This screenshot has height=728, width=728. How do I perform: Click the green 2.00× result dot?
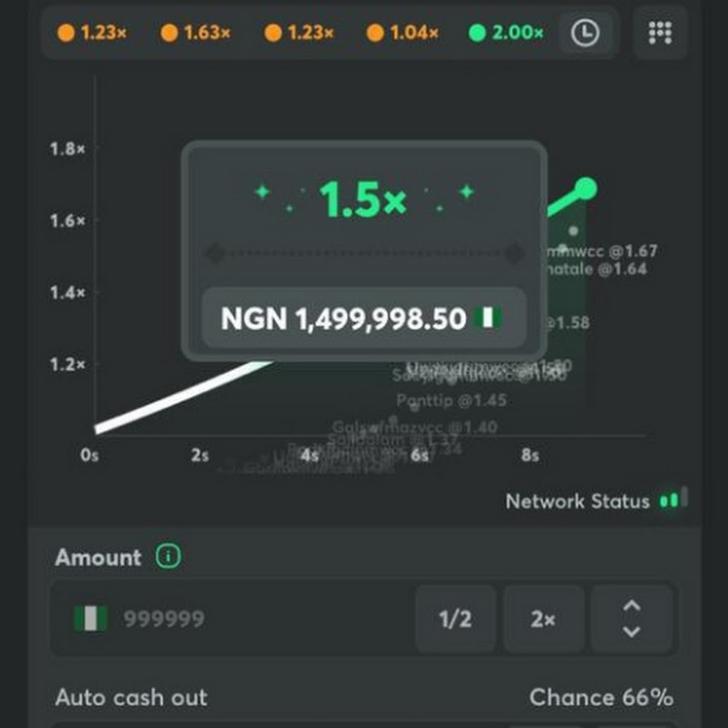[477, 33]
